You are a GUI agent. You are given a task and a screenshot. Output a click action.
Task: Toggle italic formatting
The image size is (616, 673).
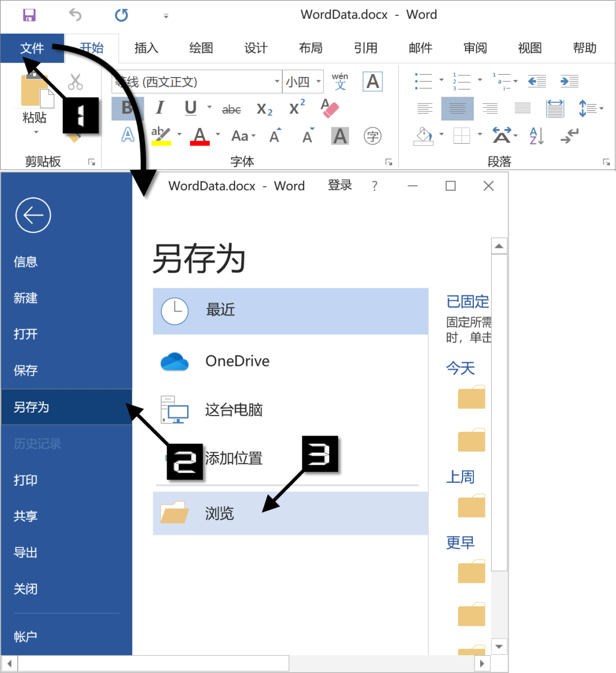pos(160,108)
